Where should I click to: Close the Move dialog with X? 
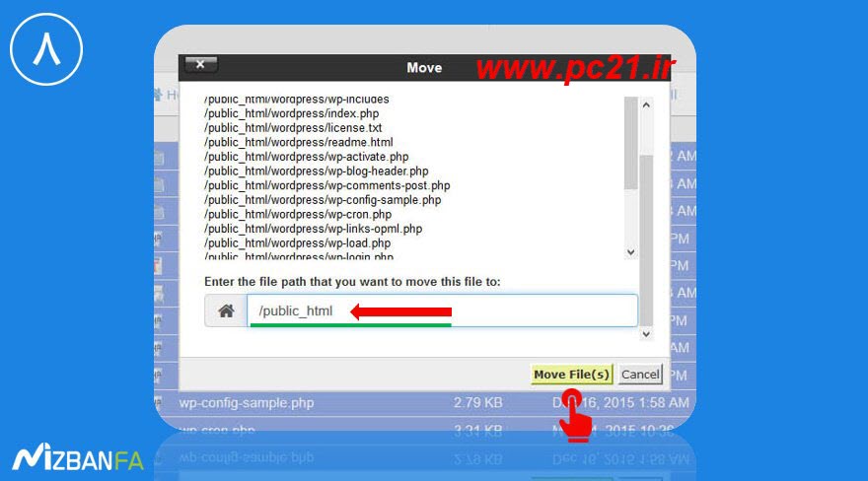(x=200, y=65)
